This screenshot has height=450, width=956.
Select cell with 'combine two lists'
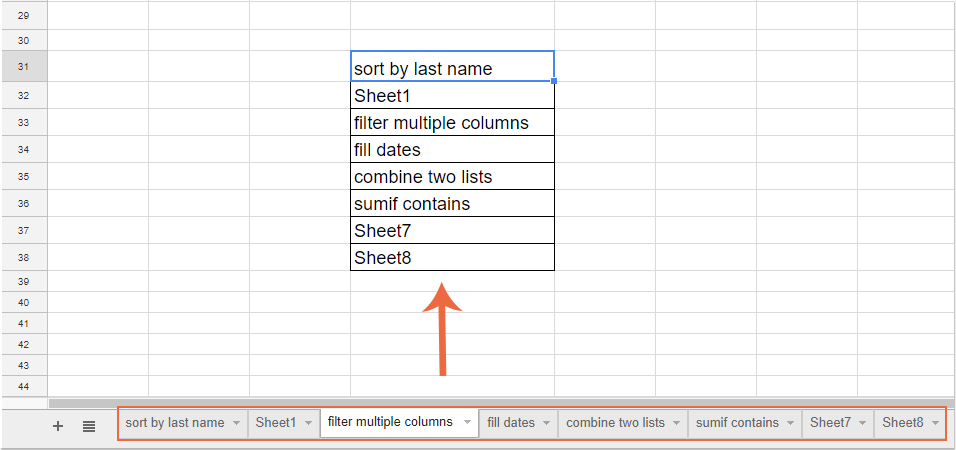coord(452,176)
